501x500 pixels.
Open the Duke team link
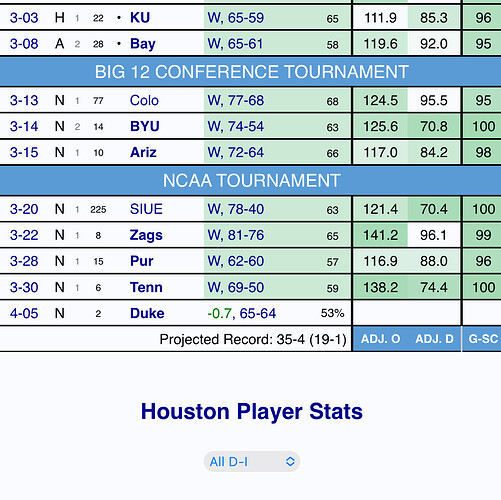point(147,313)
